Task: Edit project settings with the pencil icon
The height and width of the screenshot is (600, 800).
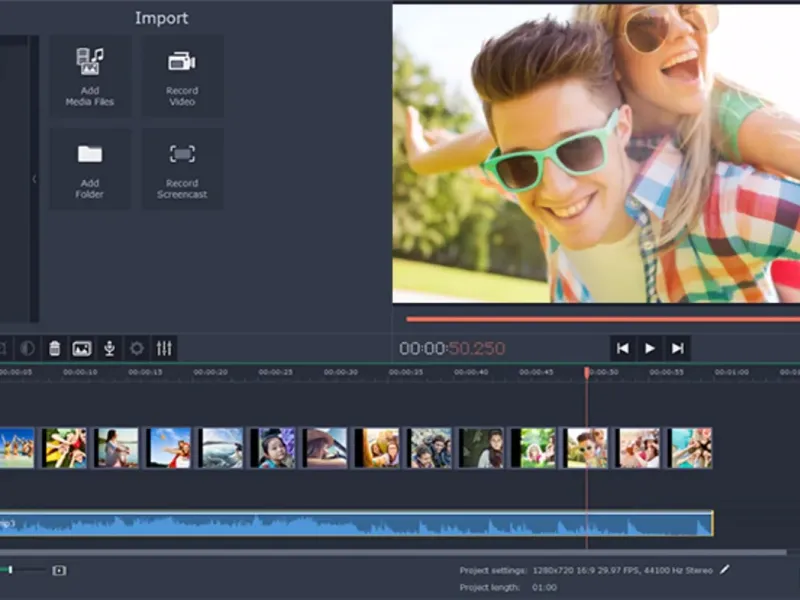Action: 724,569
